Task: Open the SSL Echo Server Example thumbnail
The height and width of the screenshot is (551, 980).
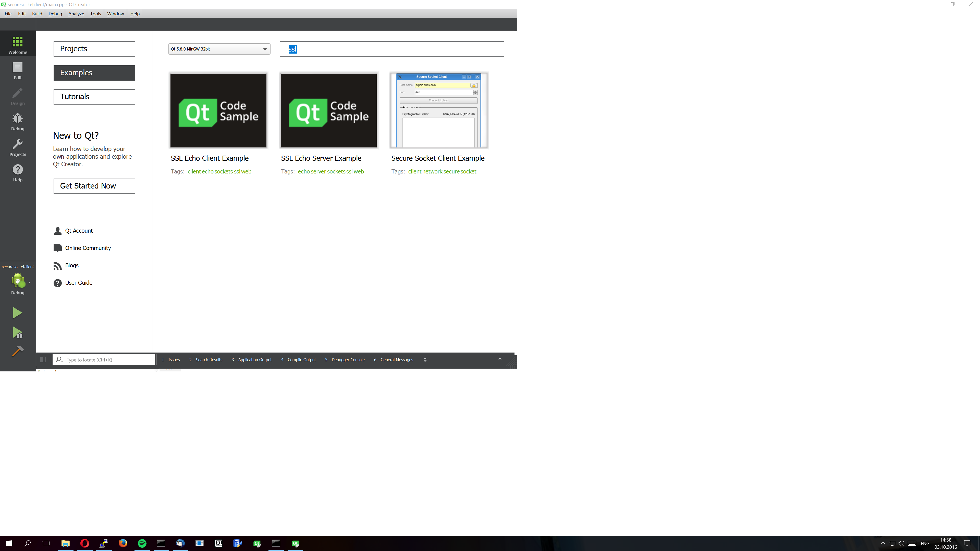Action: (329, 111)
